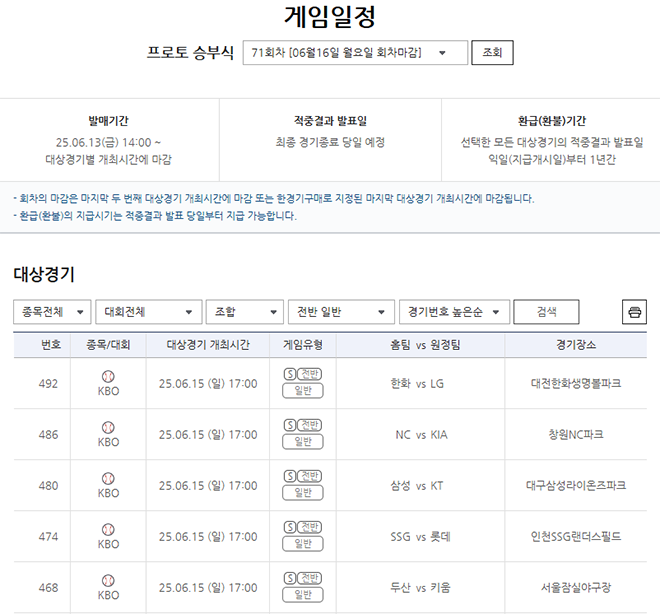660x614 pixels.
Task: Select game number 486
Action: [x=48, y=435]
